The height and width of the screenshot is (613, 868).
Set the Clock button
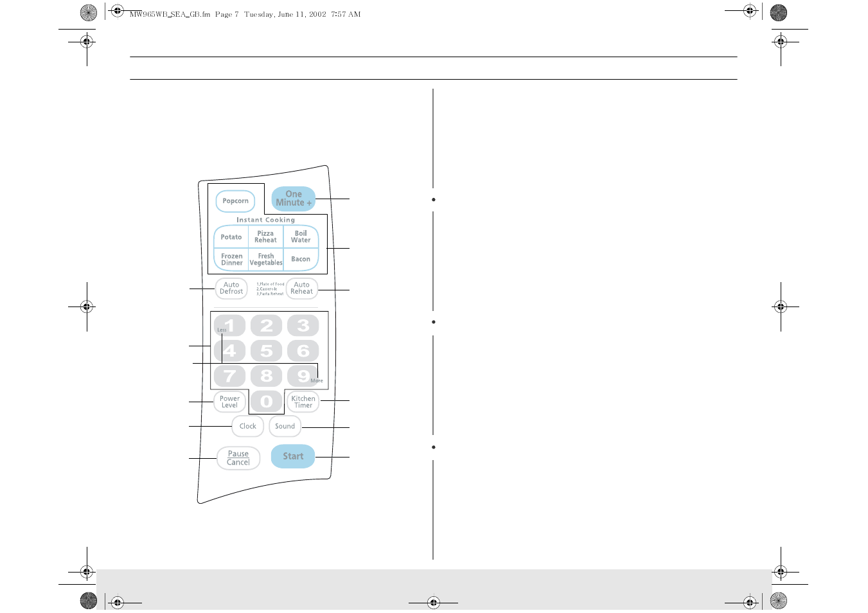coord(248,426)
